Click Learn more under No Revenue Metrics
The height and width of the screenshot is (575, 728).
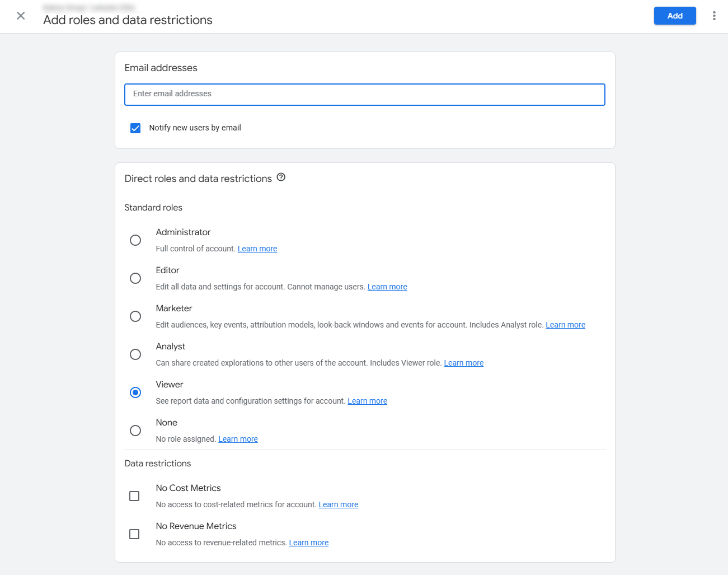(x=308, y=543)
